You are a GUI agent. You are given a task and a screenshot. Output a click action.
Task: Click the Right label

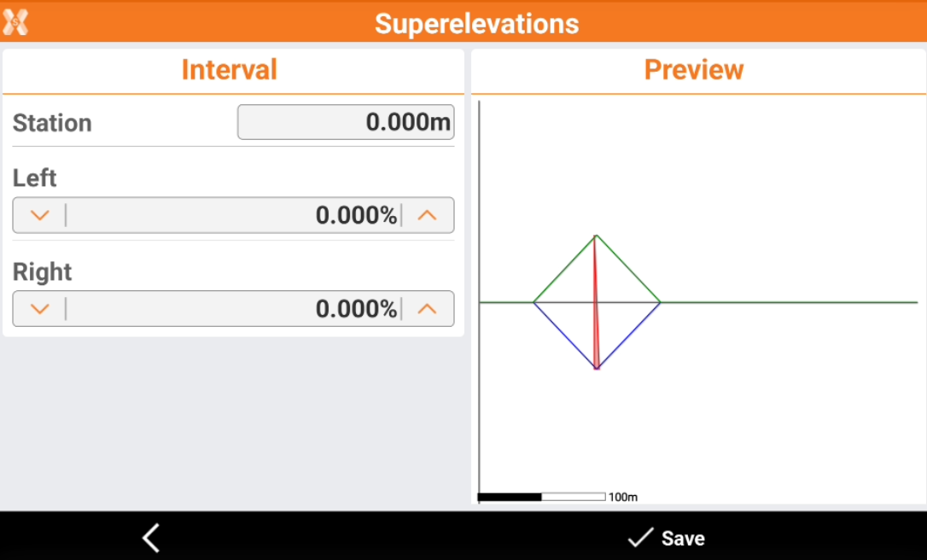pyautogui.click(x=43, y=272)
